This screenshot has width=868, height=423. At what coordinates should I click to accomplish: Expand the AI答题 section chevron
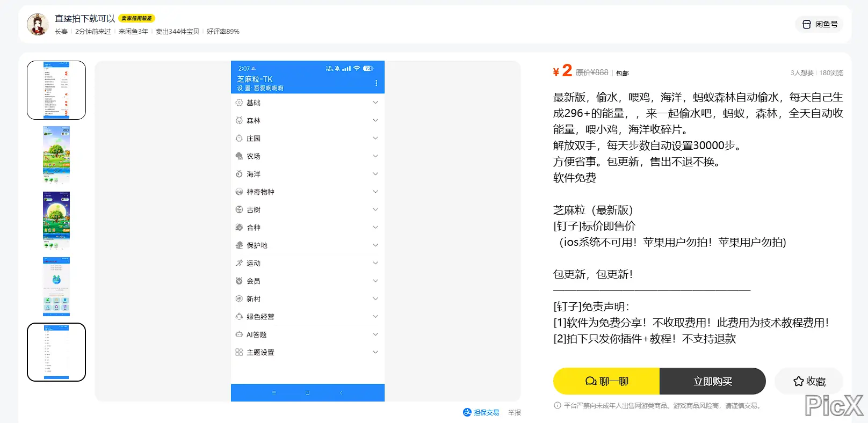[x=375, y=334]
